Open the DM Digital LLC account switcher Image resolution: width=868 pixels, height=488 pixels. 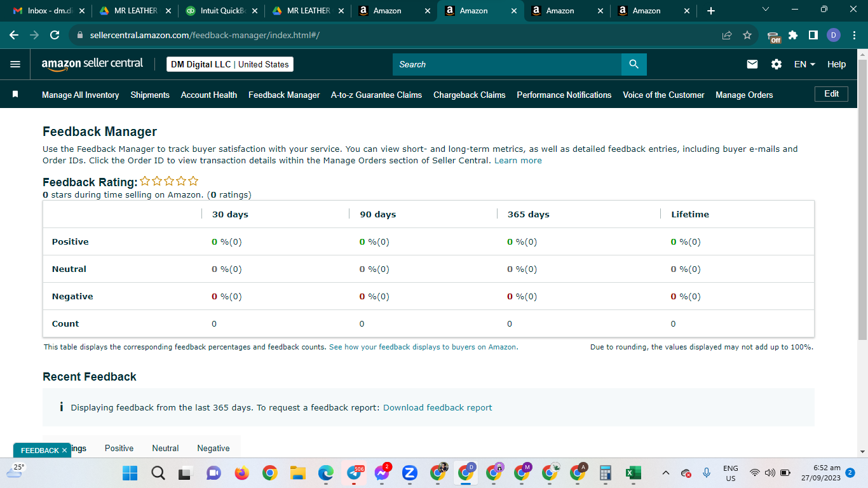point(230,64)
